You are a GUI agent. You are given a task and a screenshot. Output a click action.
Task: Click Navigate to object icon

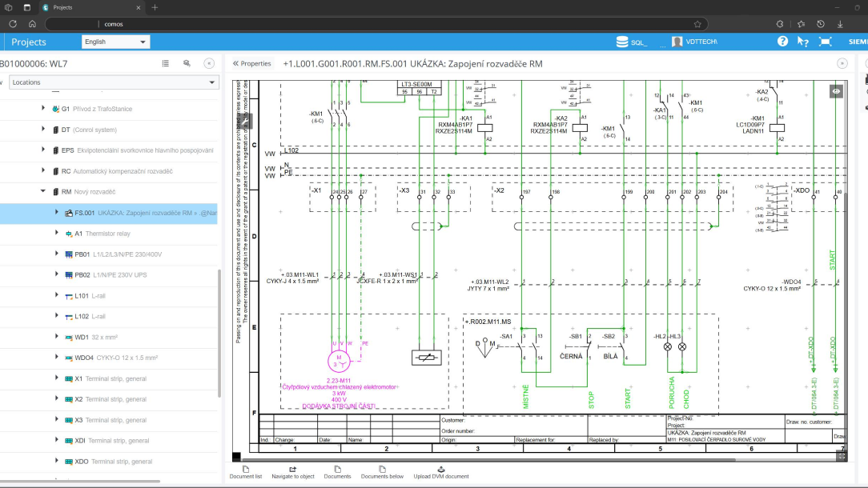292,470
